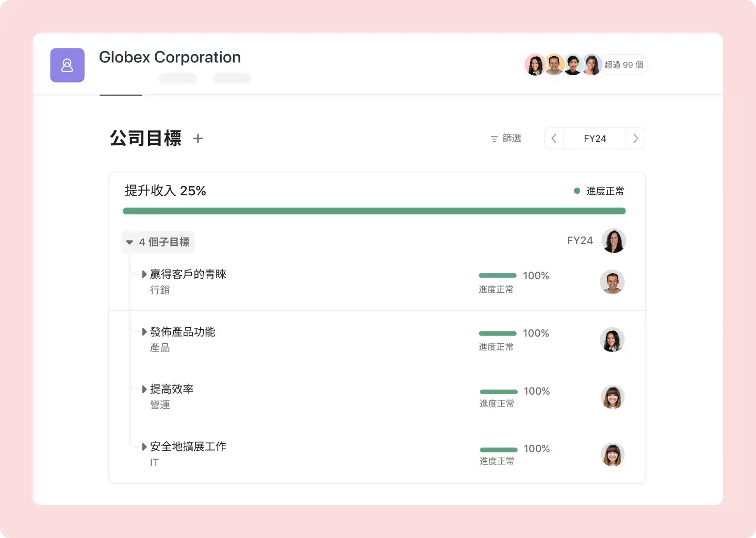Viewport: 756px width, 538px height.
Task: Click the 公司目標 heading
Action: tap(145, 138)
